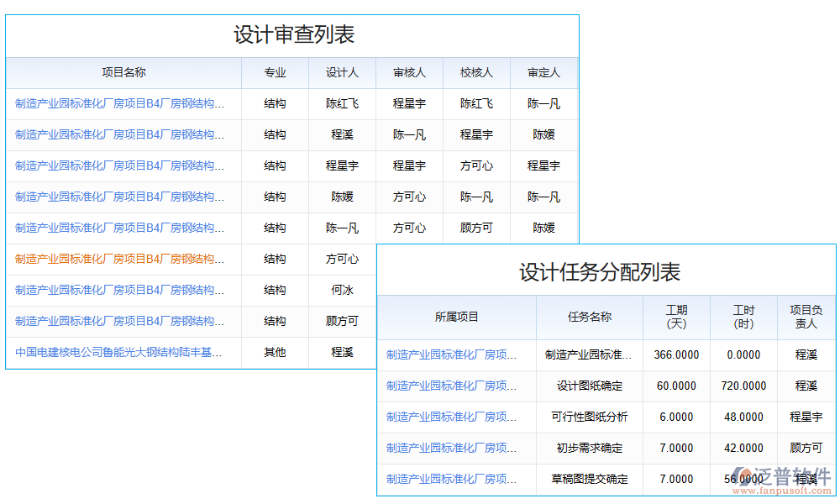This screenshot has width=840, height=504.
Task: Open the project link beside 设计图纸确定
Action: click(454, 386)
